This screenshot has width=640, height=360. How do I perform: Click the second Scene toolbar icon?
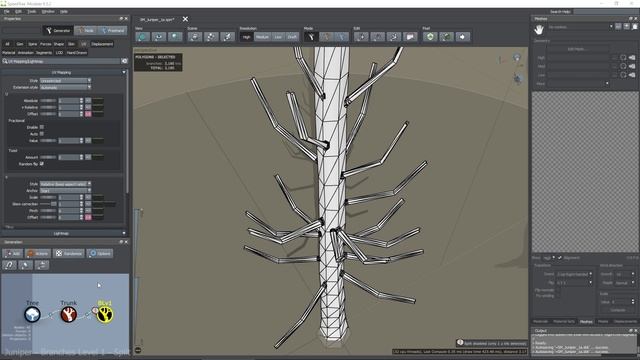(x=211, y=37)
